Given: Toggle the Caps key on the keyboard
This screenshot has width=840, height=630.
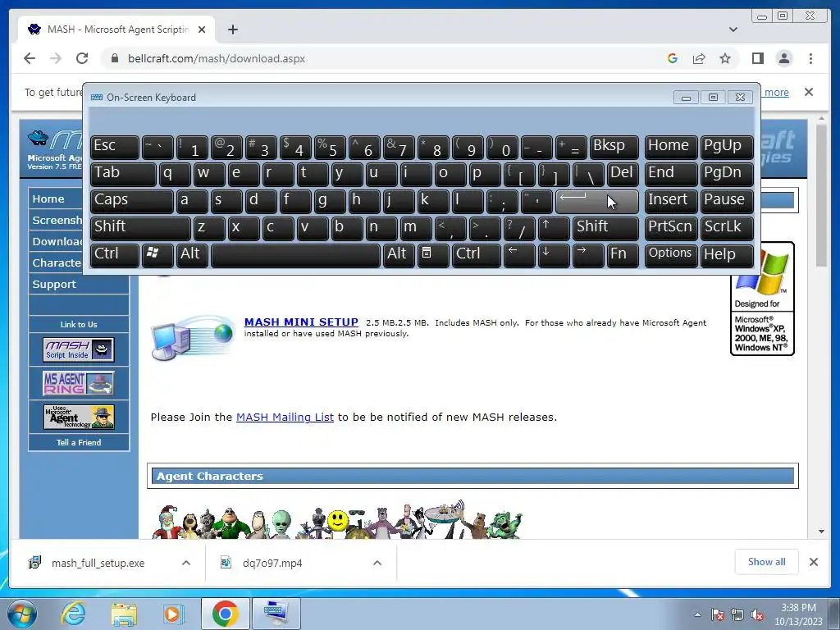Looking at the screenshot, I should point(132,201).
